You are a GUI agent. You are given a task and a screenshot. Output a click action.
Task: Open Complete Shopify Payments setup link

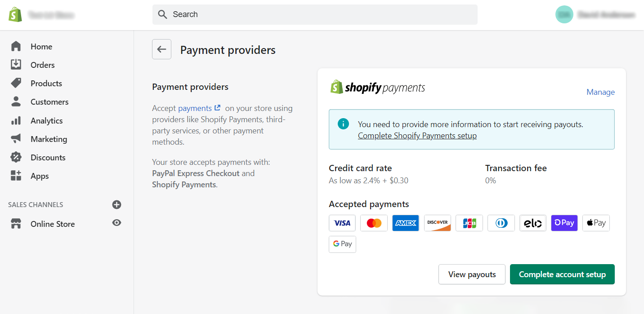[x=417, y=135]
